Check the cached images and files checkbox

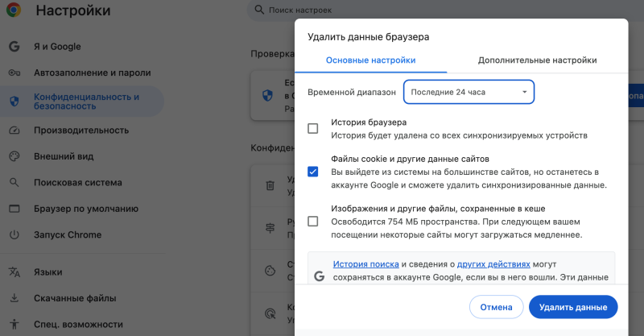313,222
